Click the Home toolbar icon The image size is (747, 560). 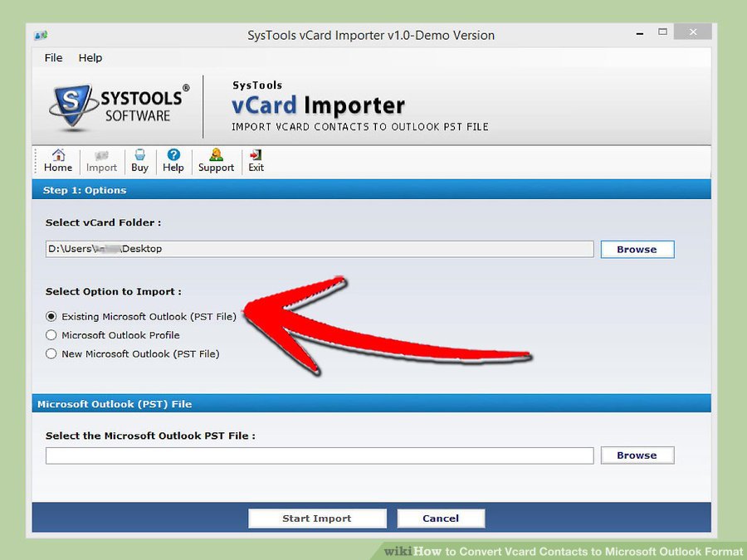(58, 155)
